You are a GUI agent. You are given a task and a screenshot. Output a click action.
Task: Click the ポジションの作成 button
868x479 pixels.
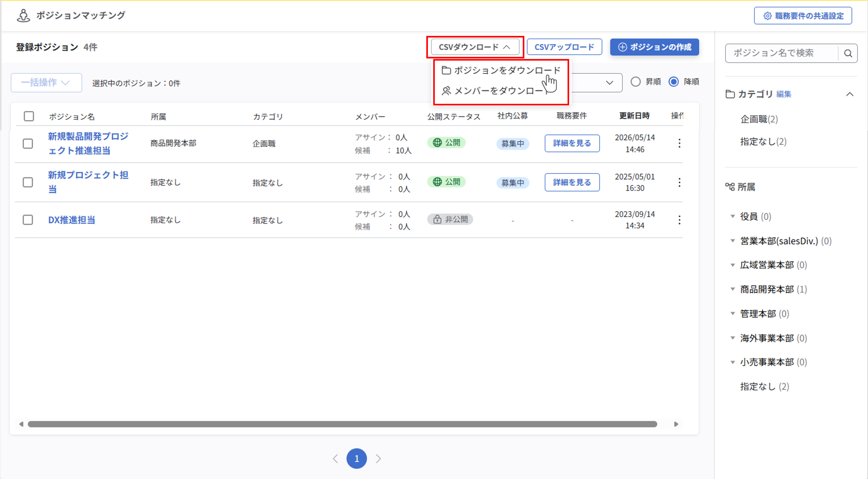(x=654, y=47)
